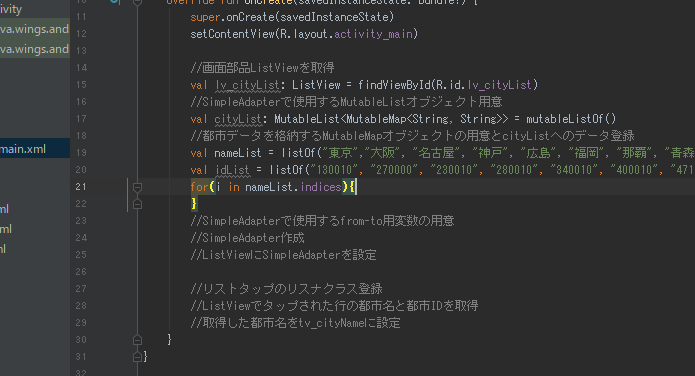Click the comment //SimpleAdapter作成
Viewport: 695px width, 376px height.
coord(247,238)
